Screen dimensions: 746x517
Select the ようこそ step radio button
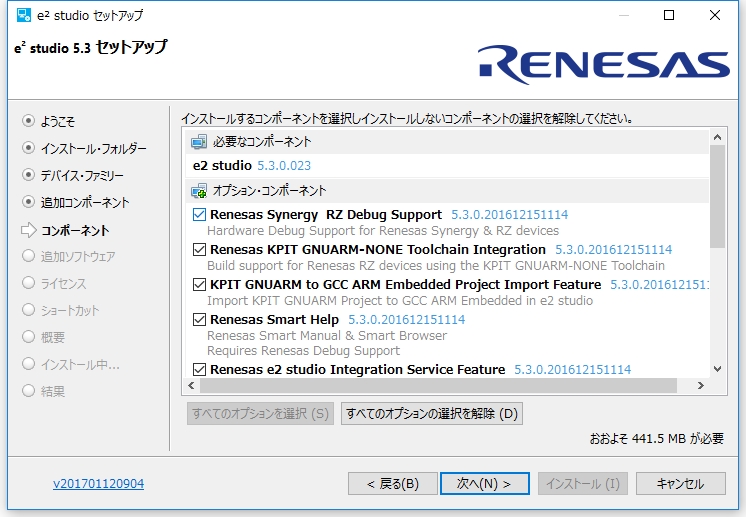[29, 121]
